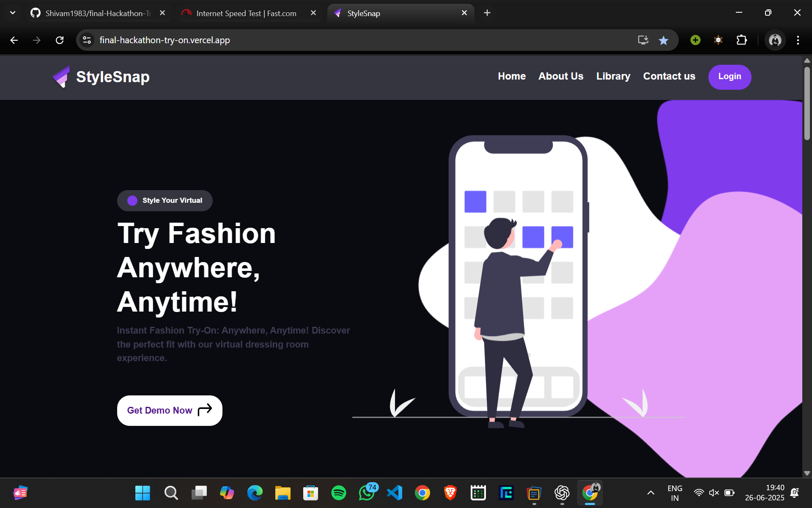Close the GitHub tab
The image size is (812, 508).
click(162, 13)
